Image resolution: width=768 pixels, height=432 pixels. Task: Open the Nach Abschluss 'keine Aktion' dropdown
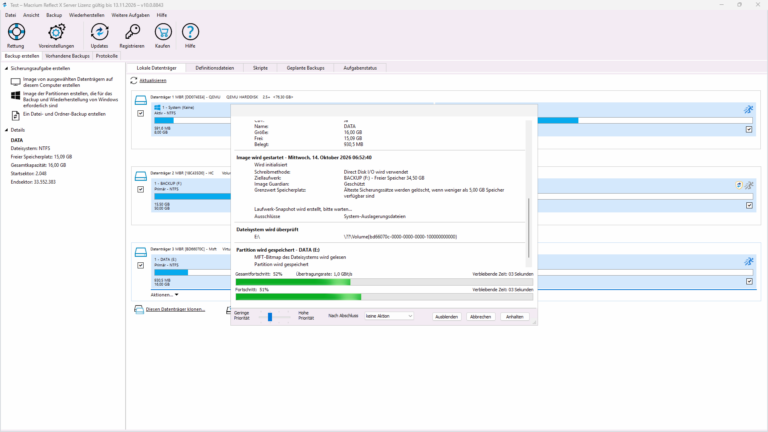pyautogui.click(x=389, y=316)
